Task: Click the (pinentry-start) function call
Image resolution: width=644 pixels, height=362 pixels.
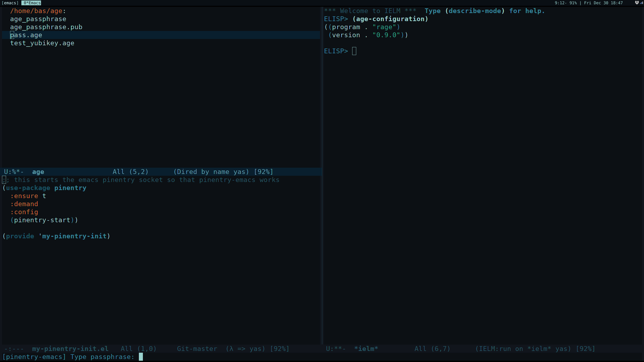Action: (42, 220)
